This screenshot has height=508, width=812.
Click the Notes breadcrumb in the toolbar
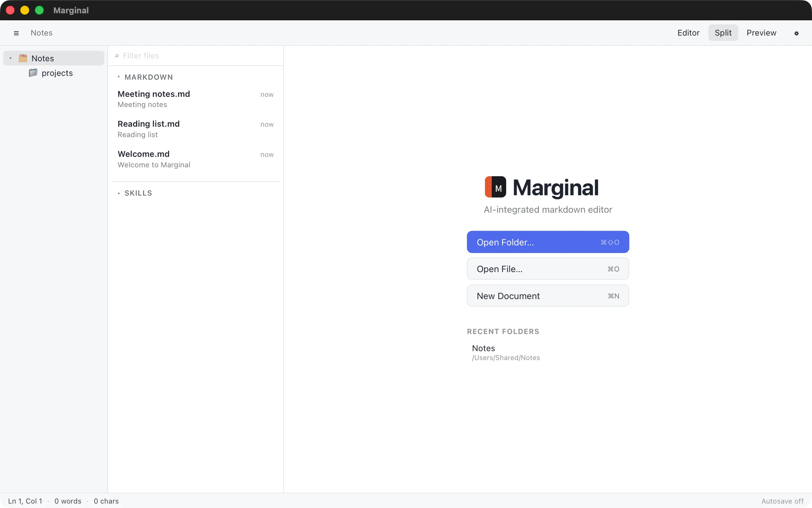tap(42, 33)
